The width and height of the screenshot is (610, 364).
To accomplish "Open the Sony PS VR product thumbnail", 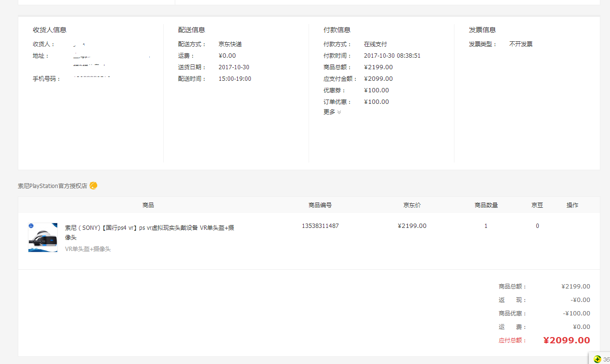I will coord(43,238).
